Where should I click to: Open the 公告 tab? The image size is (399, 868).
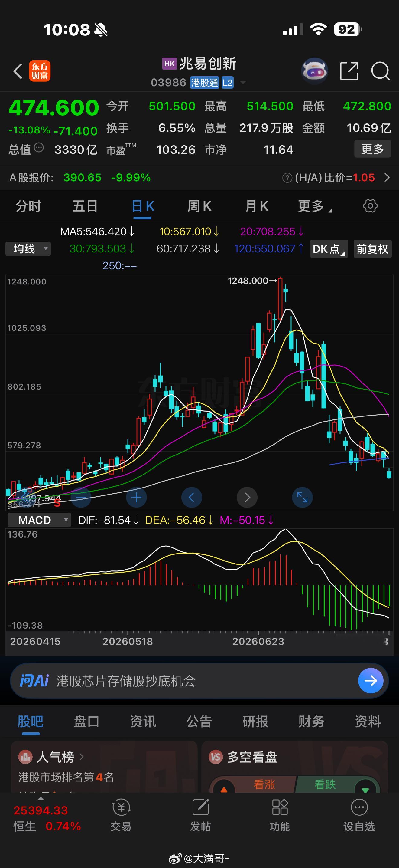click(x=199, y=722)
